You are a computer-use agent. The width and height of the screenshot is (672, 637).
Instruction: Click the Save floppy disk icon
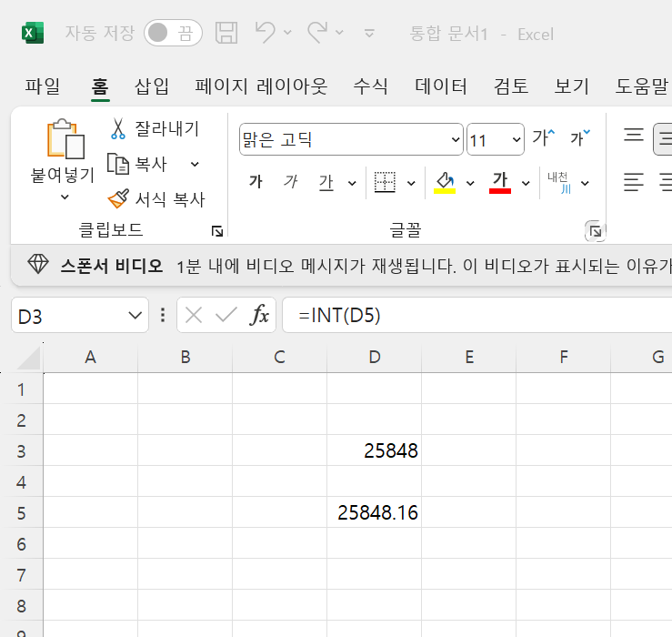click(x=226, y=33)
